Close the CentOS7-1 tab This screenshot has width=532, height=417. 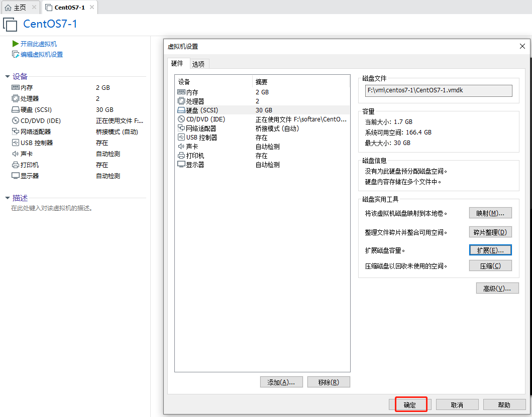pos(91,7)
